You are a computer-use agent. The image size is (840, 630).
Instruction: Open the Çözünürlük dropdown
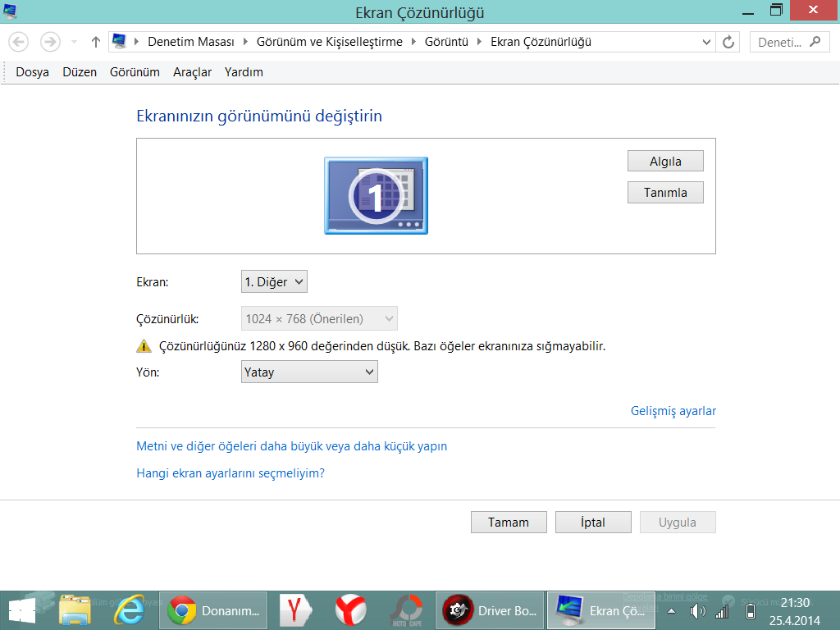319,319
